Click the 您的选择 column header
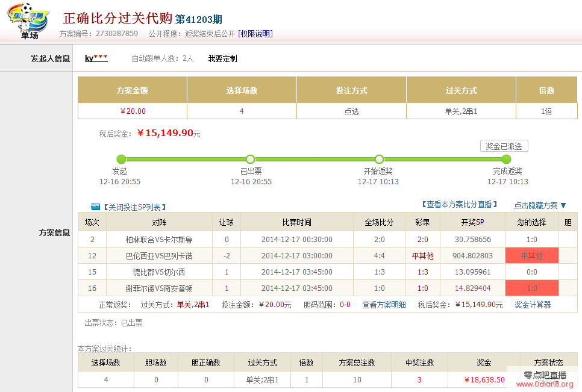Screen dimensions: 582x392 pyautogui.click(x=532, y=222)
